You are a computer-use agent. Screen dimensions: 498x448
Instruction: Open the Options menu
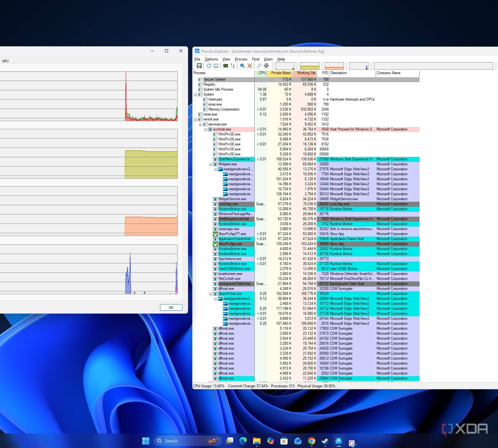211,59
